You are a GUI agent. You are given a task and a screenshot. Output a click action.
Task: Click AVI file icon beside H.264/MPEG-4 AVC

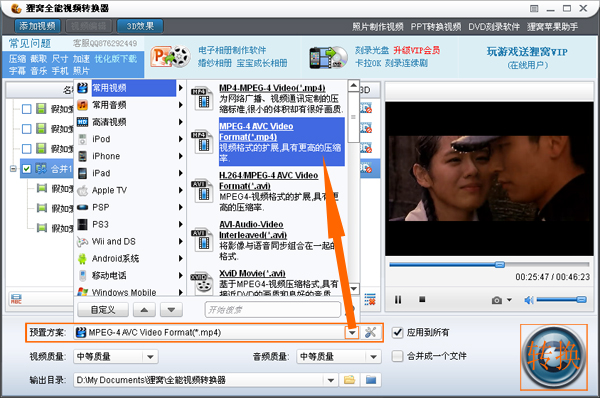(201, 191)
